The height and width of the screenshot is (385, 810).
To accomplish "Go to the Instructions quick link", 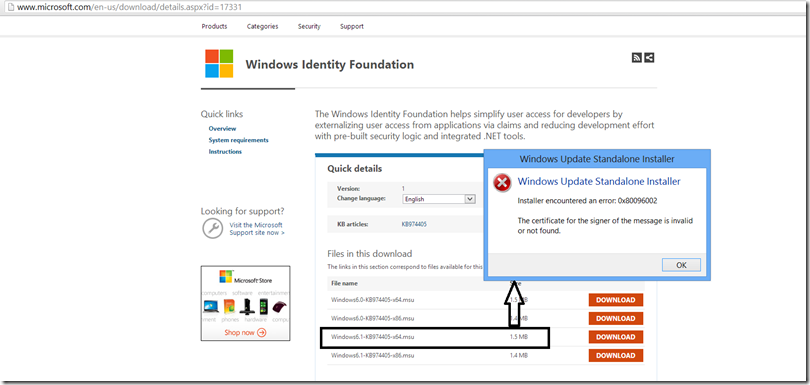I will pos(225,151).
